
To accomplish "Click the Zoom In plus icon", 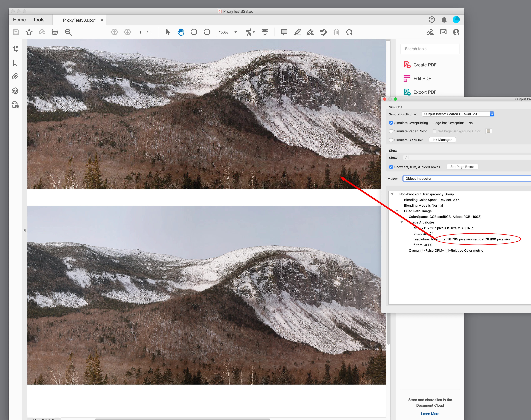I will [x=207, y=32].
